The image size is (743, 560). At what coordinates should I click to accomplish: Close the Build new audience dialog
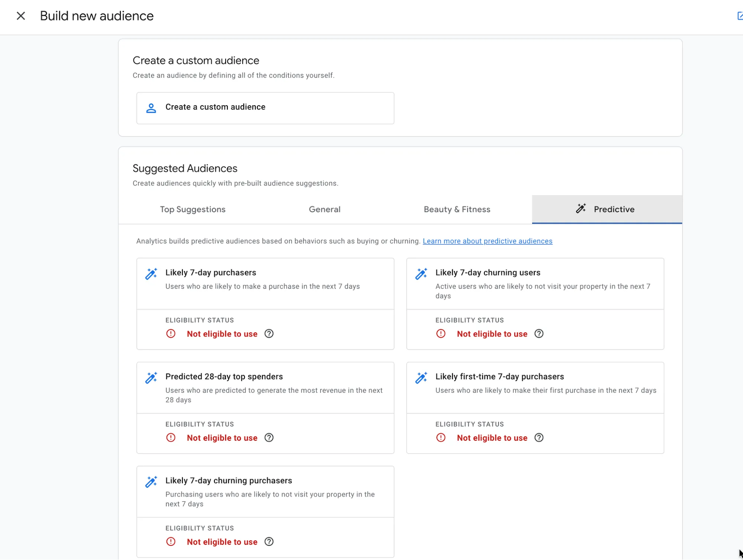coord(21,16)
